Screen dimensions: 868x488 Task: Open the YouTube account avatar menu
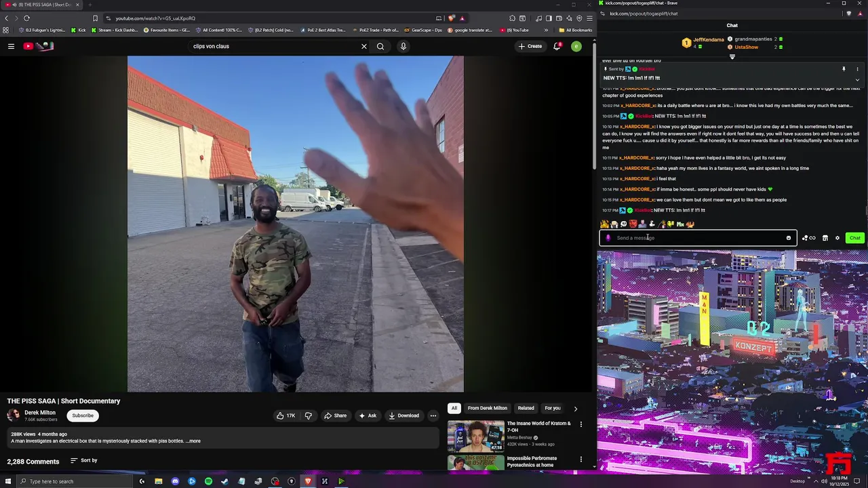[576, 46]
